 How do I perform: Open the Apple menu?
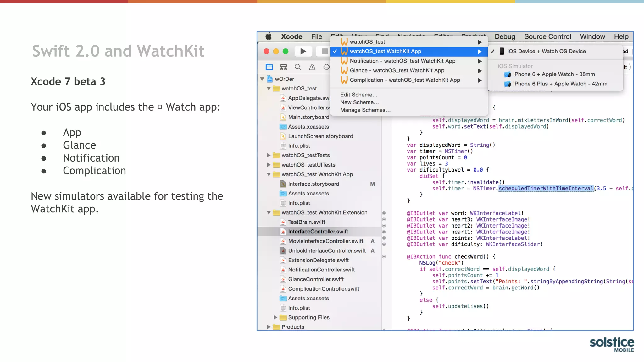269,36
